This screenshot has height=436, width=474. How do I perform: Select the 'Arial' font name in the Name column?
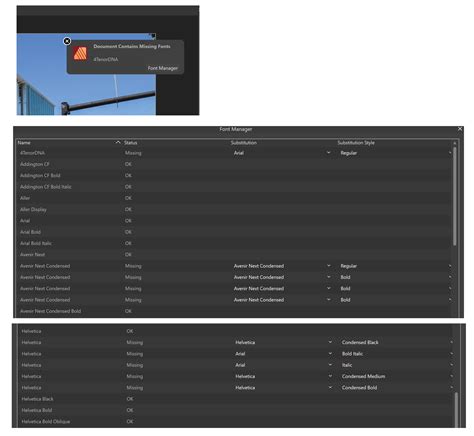[25, 221]
